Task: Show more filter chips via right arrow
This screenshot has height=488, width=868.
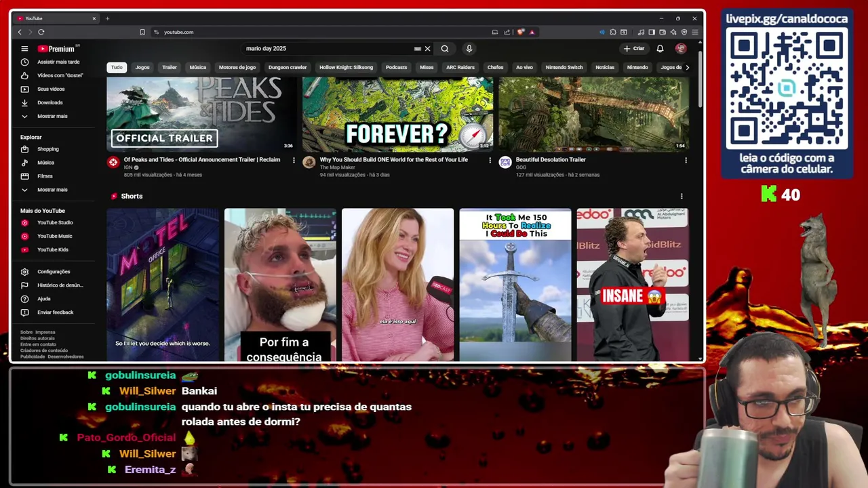Action: (687, 67)
